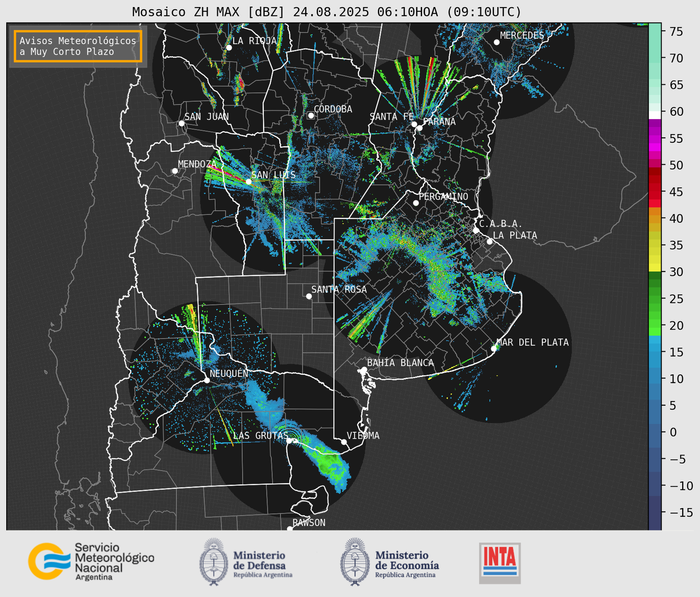The image size is (700, 597).
Task: Click the INTA logo
Action: coord(500,563)
